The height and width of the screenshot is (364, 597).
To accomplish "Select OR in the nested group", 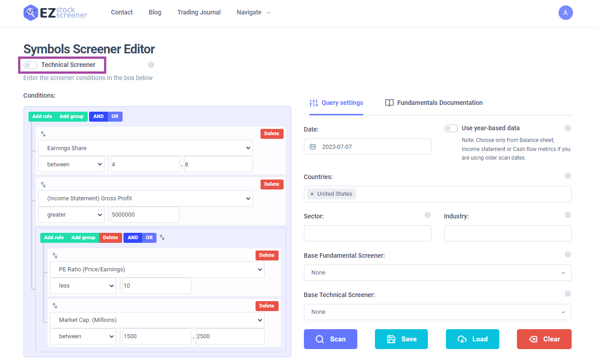I will pos(149,238).
